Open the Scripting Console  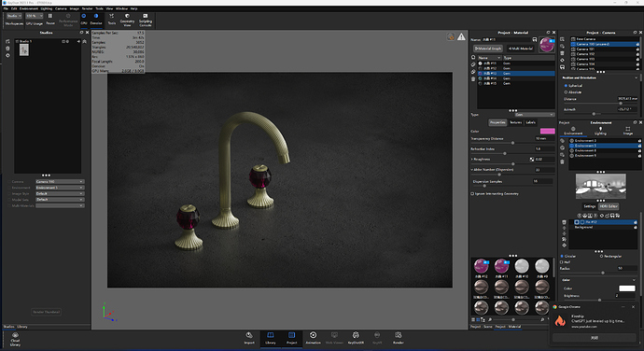(146, 20)
